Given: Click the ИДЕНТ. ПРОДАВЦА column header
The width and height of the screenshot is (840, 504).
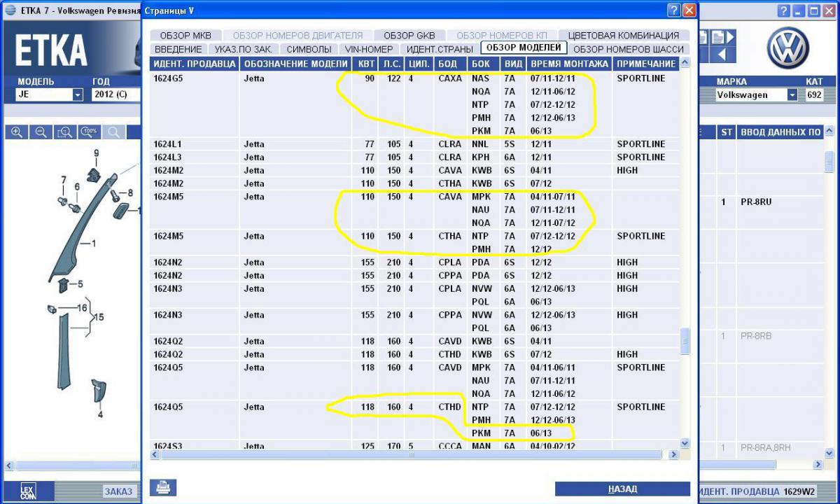Looking at the screenshot, I should coord(195,64).
